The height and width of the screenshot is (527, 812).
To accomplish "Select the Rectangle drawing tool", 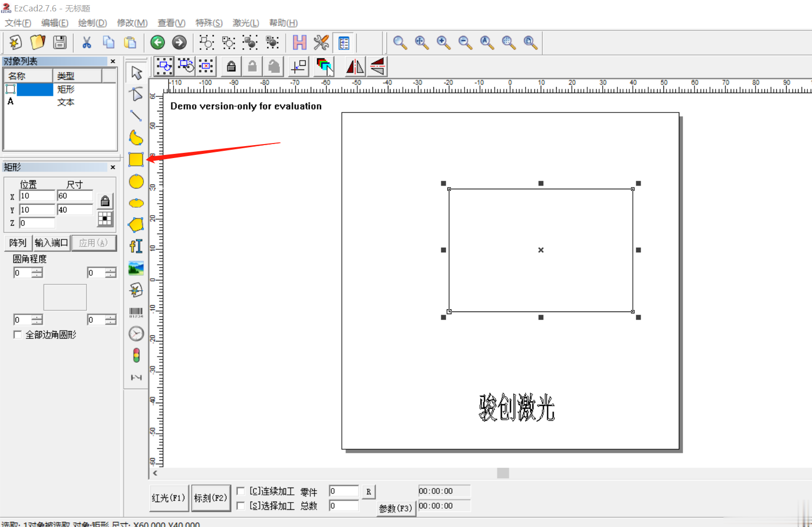I will tap(136, 160).
